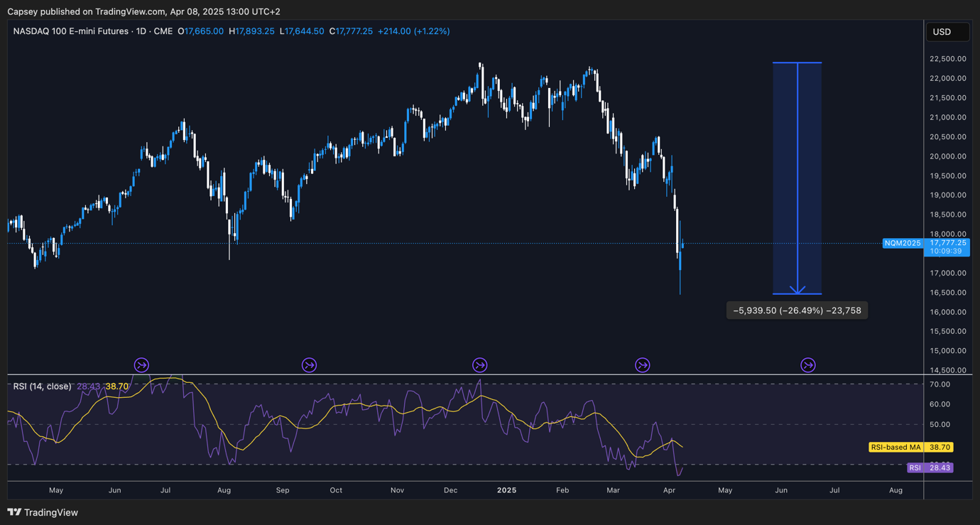Click the RSI (14, close) indicator legend
Image resolution: width=980 pixels, height=525 pixels.
coord(43,386)
